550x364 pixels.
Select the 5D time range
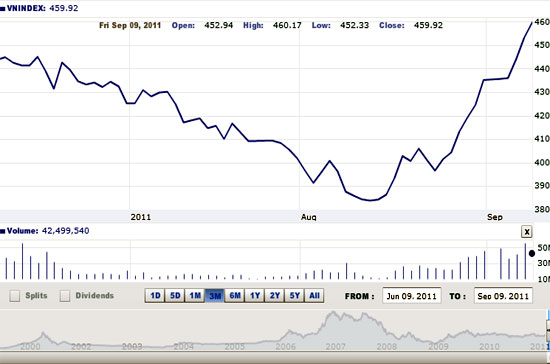click(175, 296)
